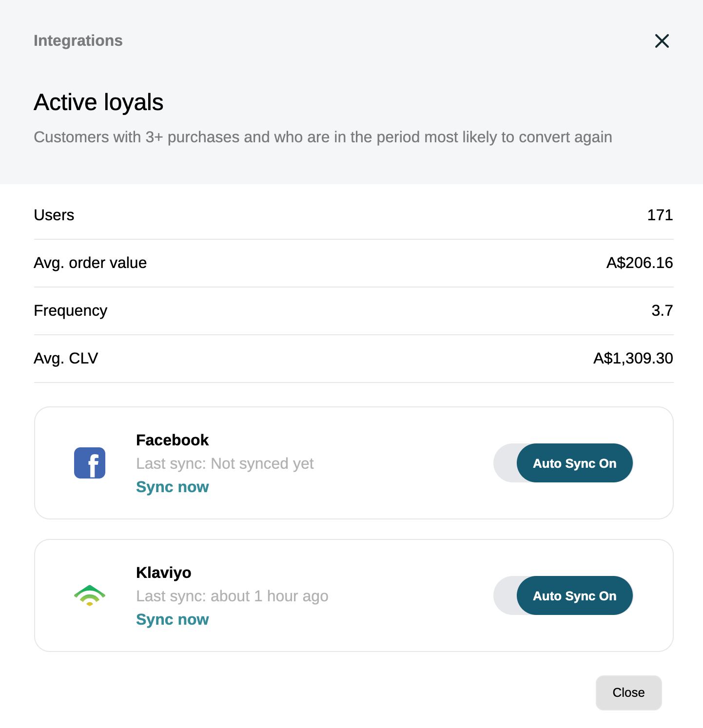
Task: Click the Users count value 171
Action: coord(660,215)
